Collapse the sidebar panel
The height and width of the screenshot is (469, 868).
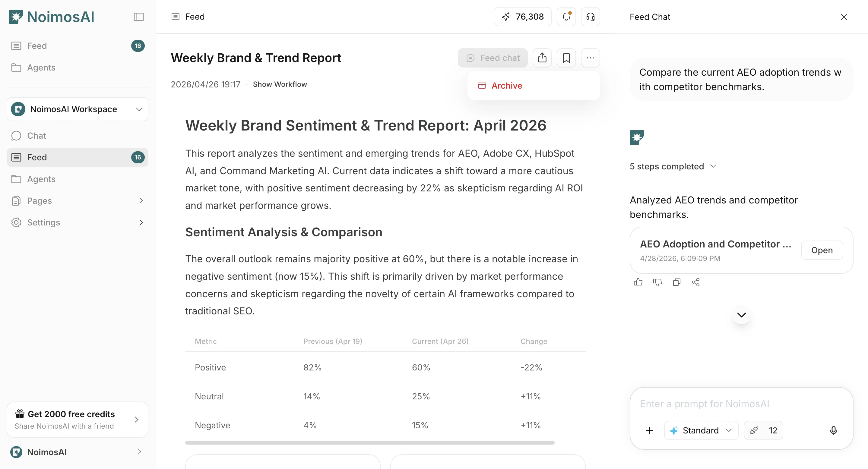click(x=138, y=17)
